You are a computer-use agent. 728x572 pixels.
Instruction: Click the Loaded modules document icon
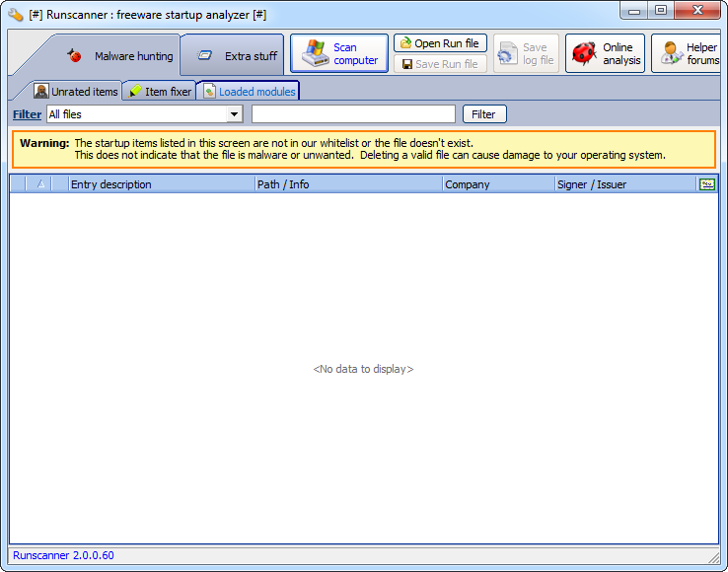click(x=209, y=91)
